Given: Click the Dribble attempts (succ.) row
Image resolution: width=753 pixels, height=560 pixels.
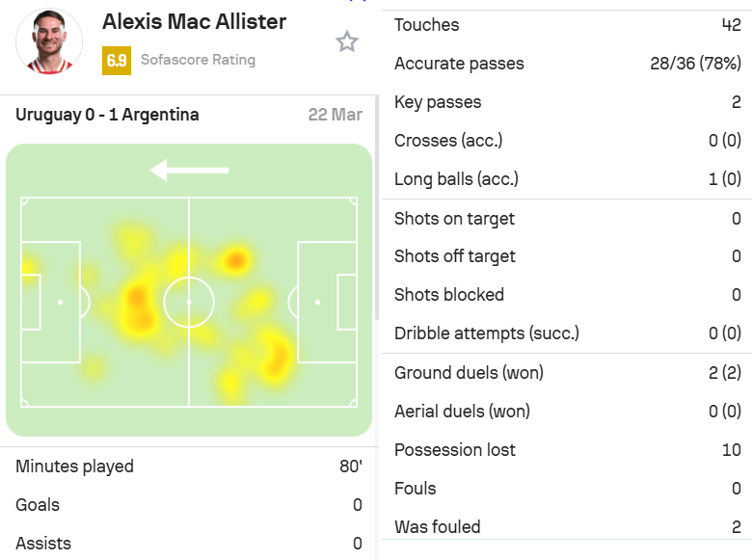Looking at the screenshot, I should (567, 333).
